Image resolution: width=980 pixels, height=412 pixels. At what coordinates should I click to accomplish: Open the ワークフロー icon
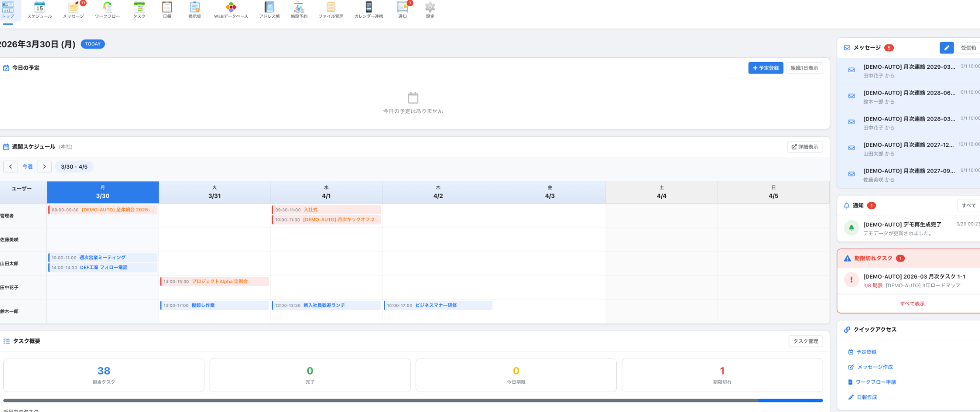click(107, 7)
